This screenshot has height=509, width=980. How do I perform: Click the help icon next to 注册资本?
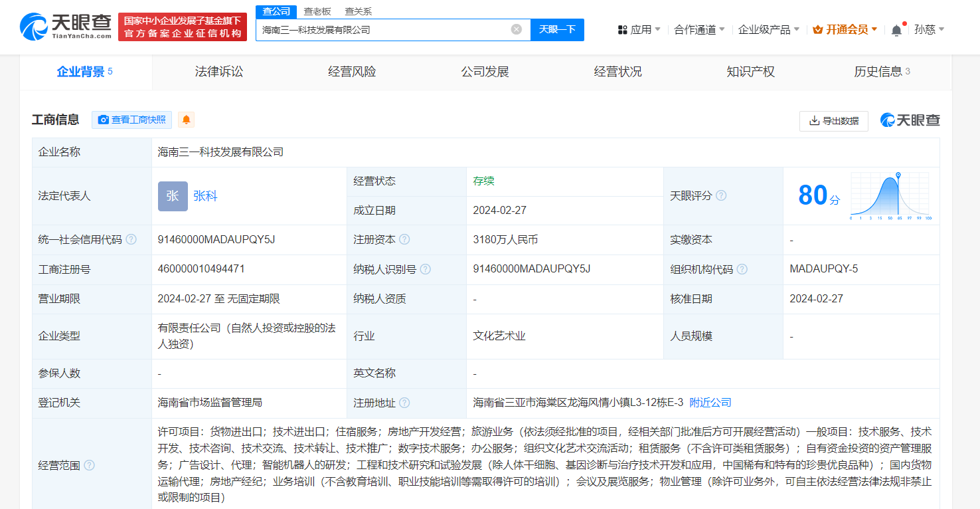tap(405, 239)
